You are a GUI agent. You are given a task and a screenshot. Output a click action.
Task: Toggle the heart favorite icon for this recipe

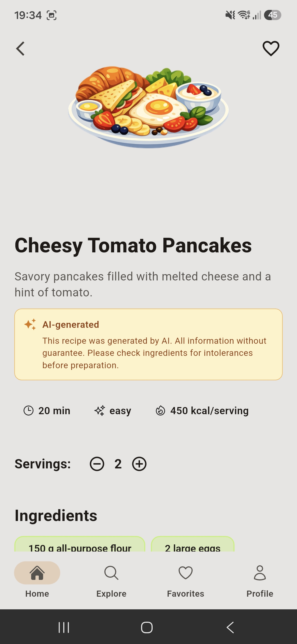pyautogui.click(x=271, y=48)
